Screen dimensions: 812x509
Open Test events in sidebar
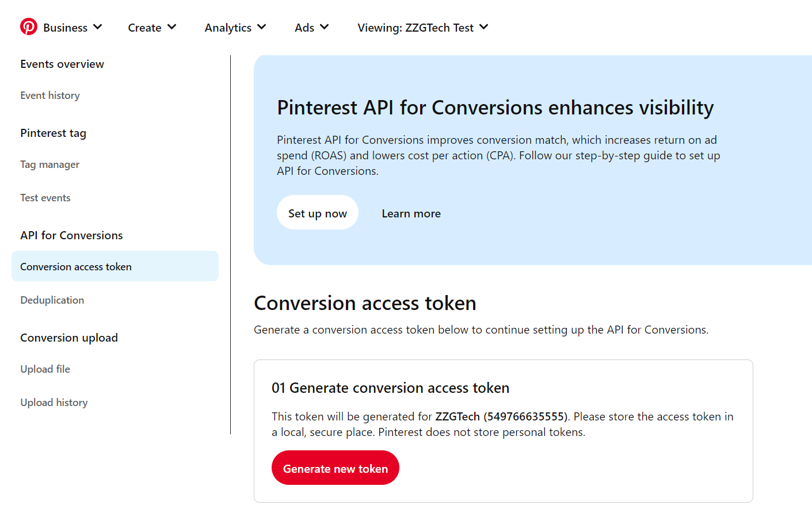45,198
